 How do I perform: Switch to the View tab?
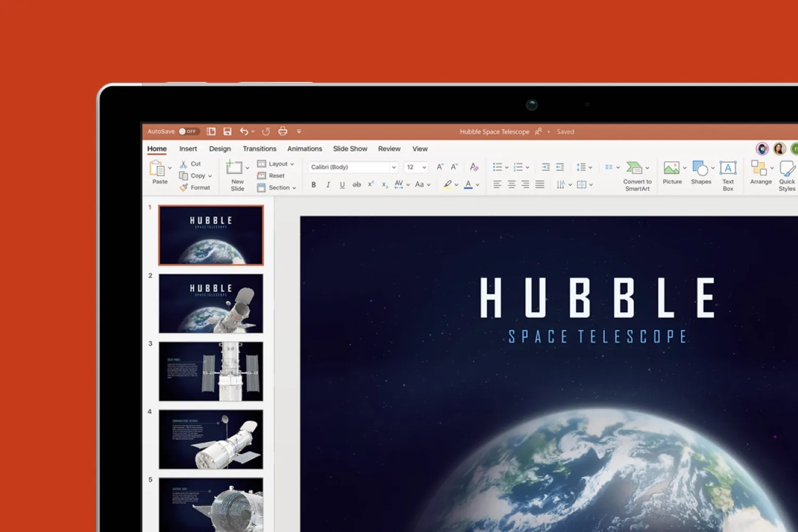(x=420, y=149)
